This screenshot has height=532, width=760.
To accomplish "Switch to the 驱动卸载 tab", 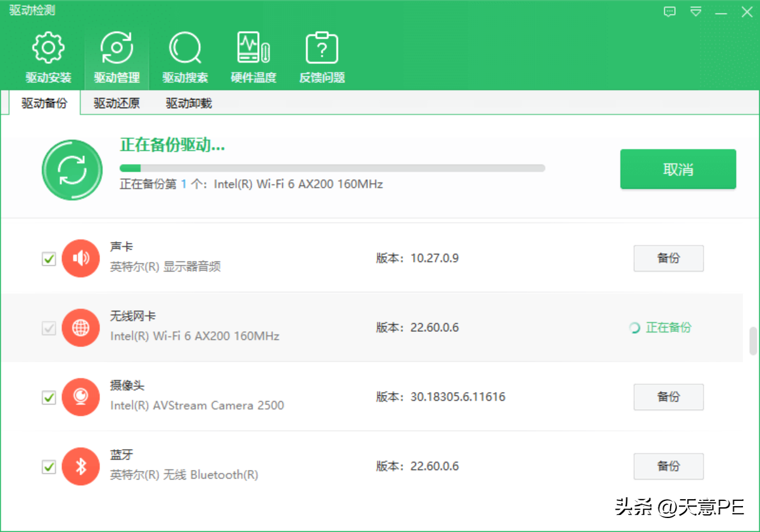I will tap(189, 103).
